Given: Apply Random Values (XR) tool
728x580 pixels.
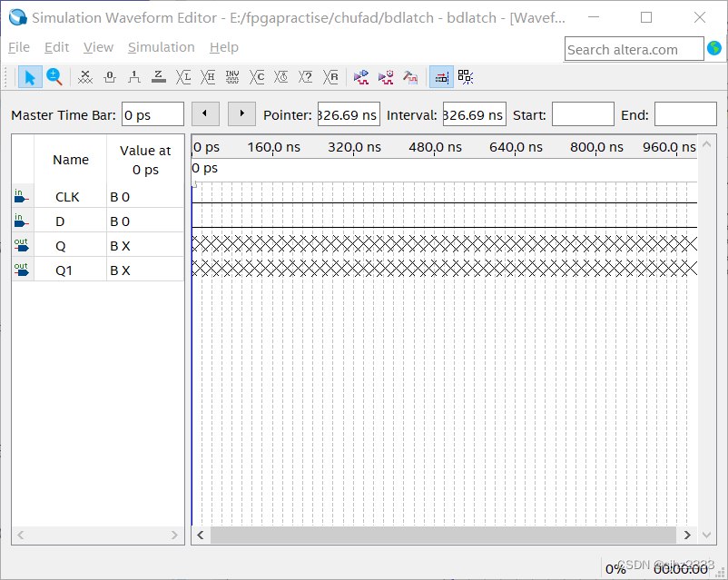Looking at the screenshot, I should click(x=330, y=77).
